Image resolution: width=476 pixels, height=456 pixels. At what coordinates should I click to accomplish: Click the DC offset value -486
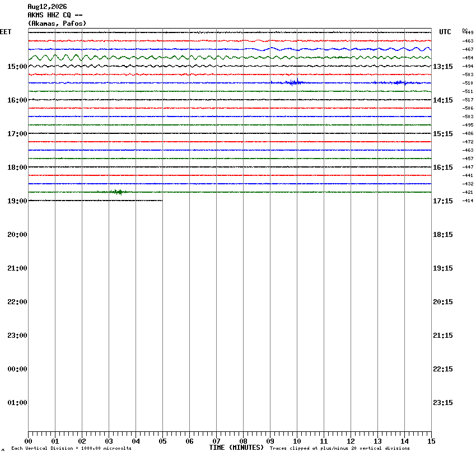click(468, 133)
